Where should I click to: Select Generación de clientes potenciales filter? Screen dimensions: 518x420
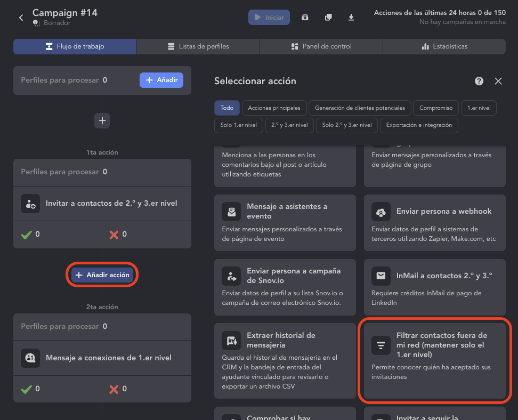[x=360, y=108]
